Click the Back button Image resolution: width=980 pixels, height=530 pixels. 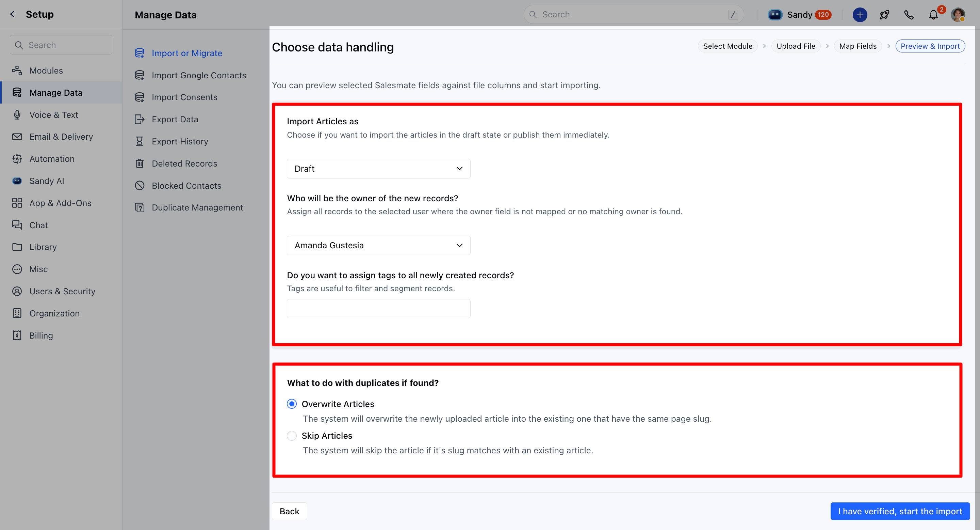[289, 511]
